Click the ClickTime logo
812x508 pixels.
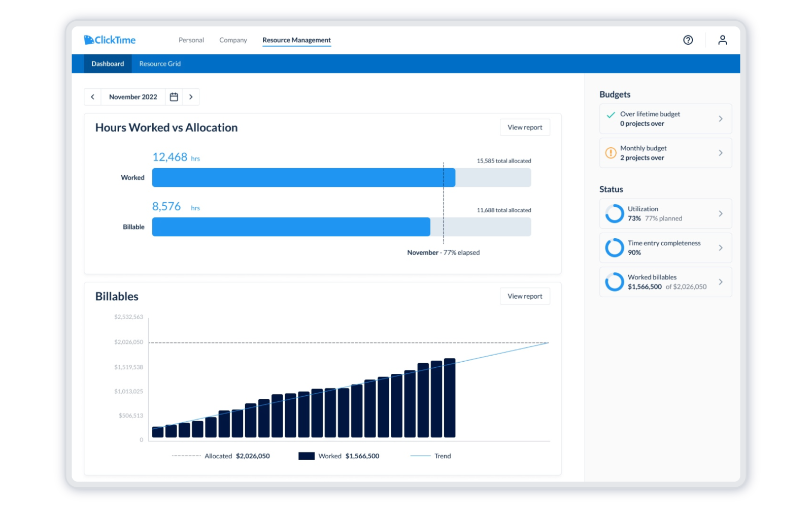coord(110,40)
